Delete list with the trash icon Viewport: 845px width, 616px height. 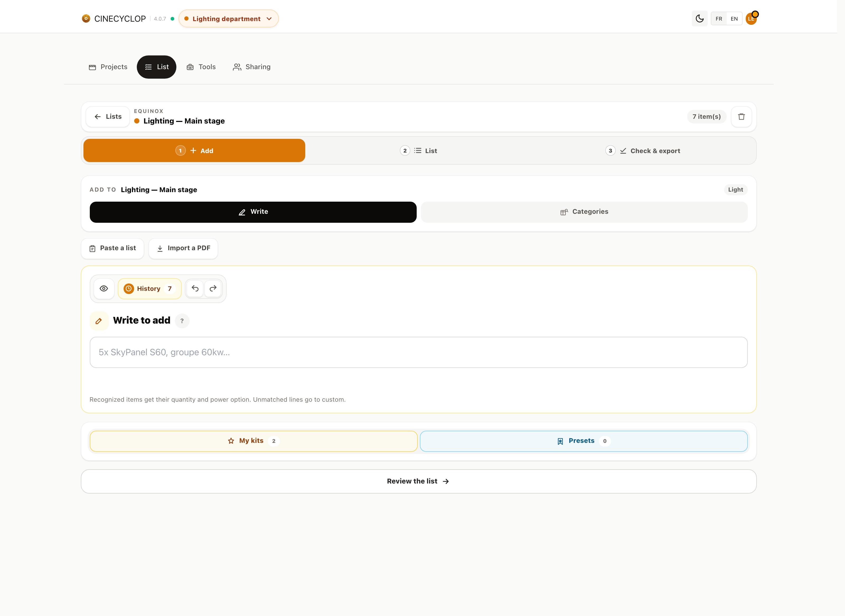(741, 117)
